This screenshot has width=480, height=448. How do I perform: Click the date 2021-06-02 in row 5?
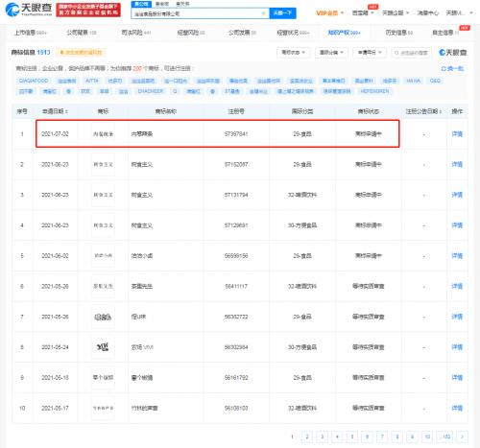click(55, 256)
